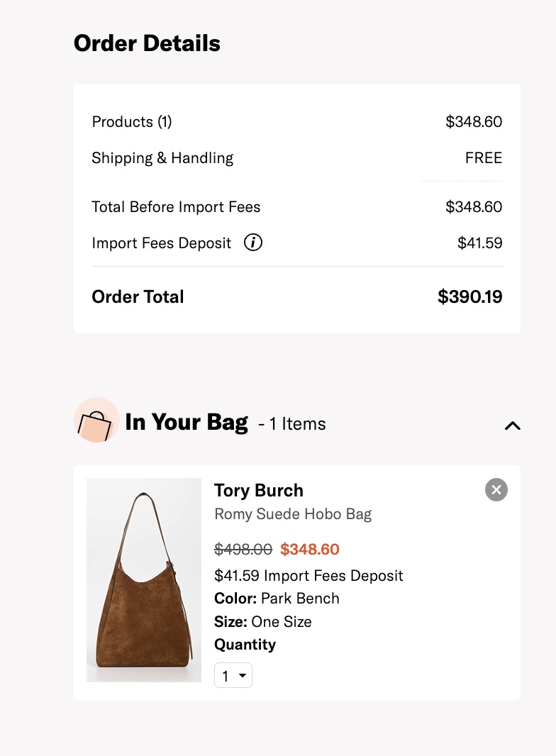Click the shopping bag icon
This screenshot has width=556, height=756.
pos(96,423)
